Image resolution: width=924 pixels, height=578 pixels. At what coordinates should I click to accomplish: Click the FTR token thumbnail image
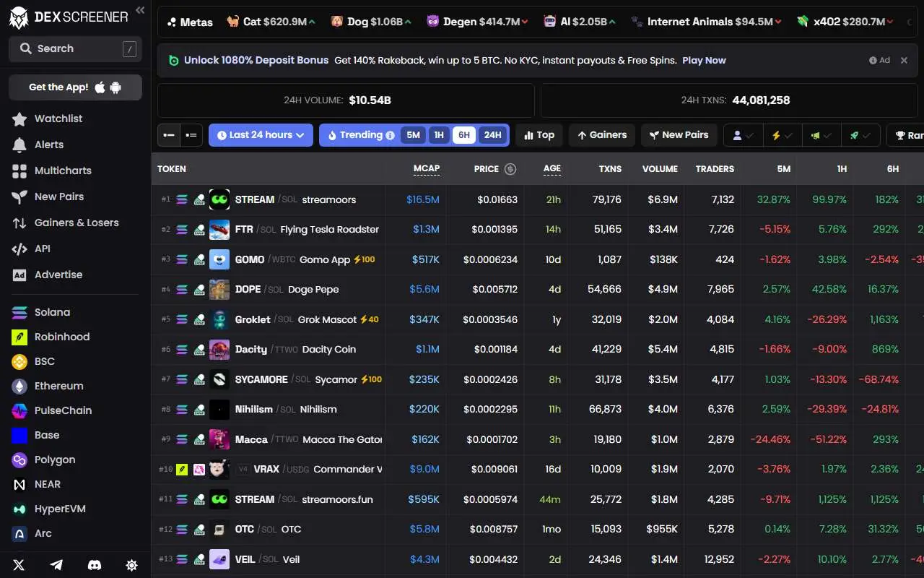click(x=219, y=230)
